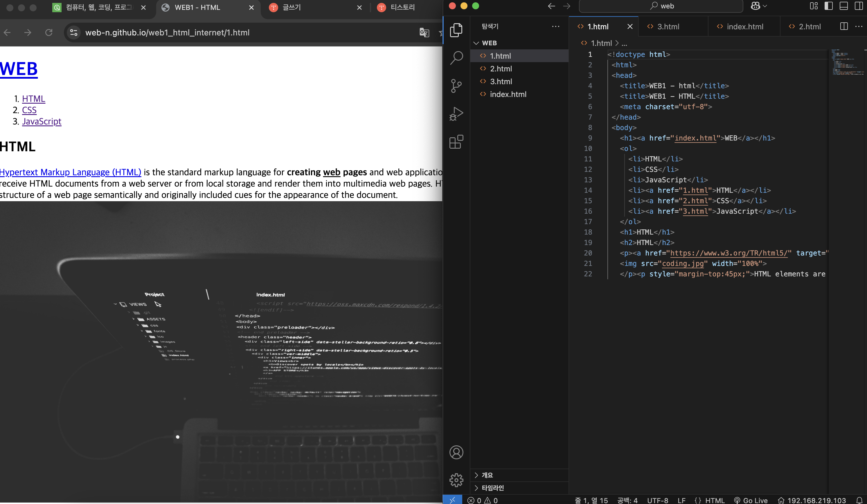
Task: Click the Google Translate icon in address bar
Action: (424, 33)
